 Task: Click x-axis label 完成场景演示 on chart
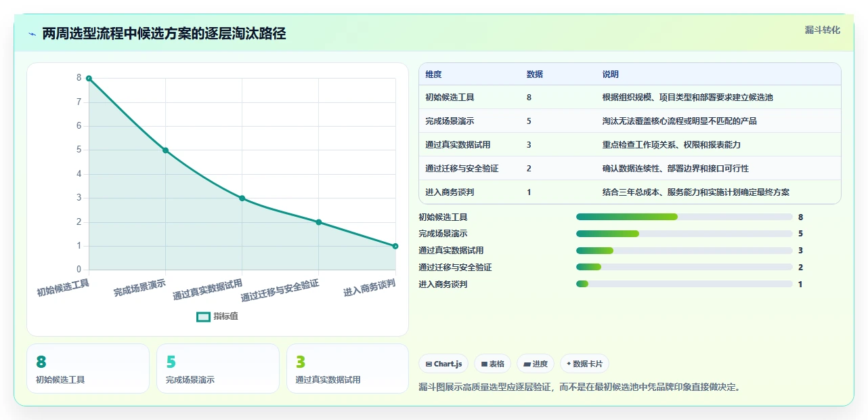click(x=139, y=289)
